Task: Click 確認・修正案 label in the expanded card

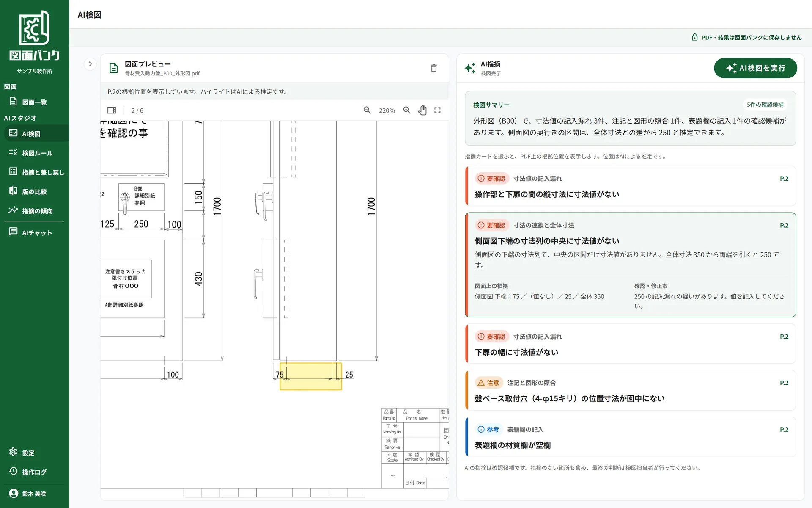Action: [x=651, y=286]
